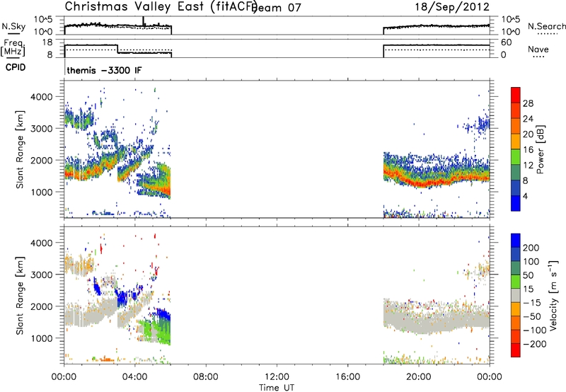This screenshot has height=392, width=566.
Task: Click the 'Velocity [m s-1]' colorbar title
Action: (553, 295)
